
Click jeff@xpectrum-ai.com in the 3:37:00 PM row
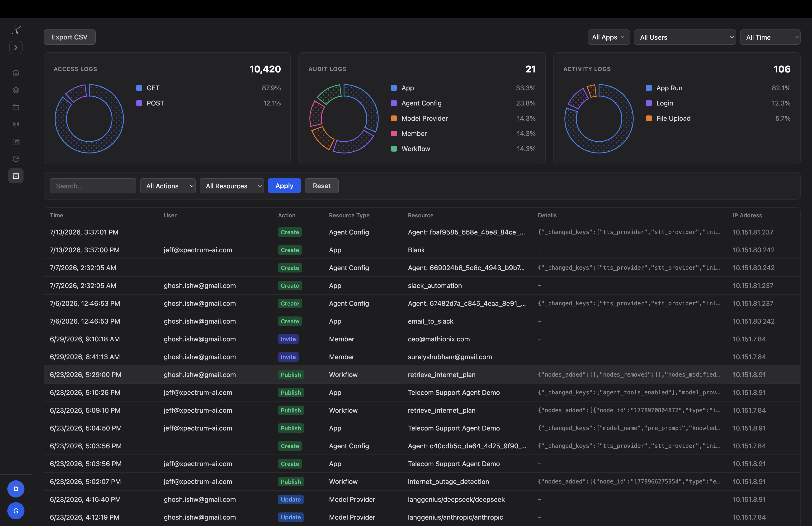click(x=198, y=250)
